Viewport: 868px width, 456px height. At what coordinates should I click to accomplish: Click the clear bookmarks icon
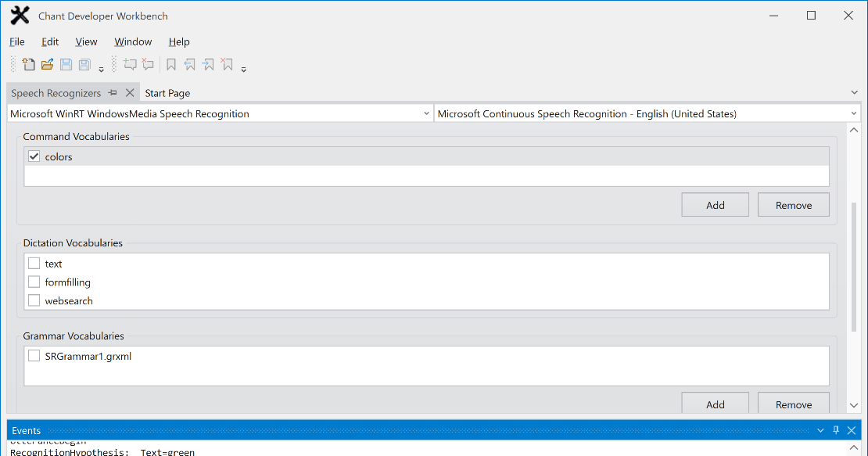click(x=227, y=65)
